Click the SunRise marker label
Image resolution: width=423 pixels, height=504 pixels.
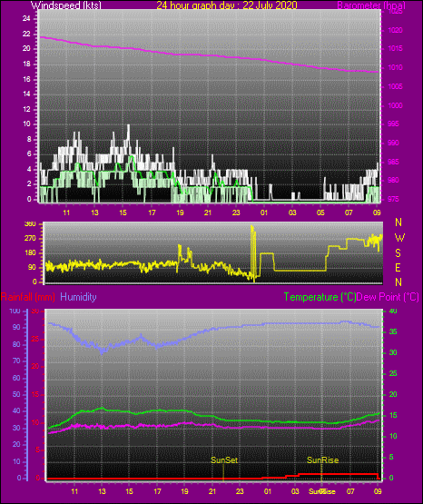click(323, 460)
